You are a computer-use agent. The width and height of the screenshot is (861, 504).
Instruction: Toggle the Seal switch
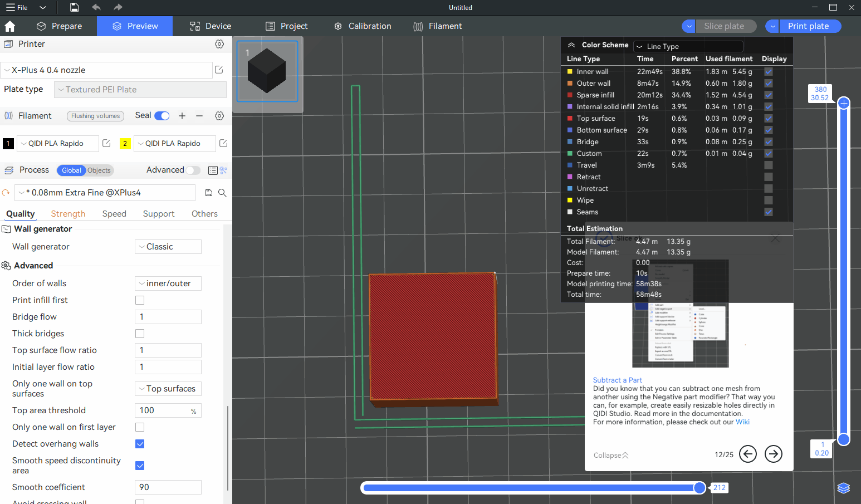[x=162, y=116]
